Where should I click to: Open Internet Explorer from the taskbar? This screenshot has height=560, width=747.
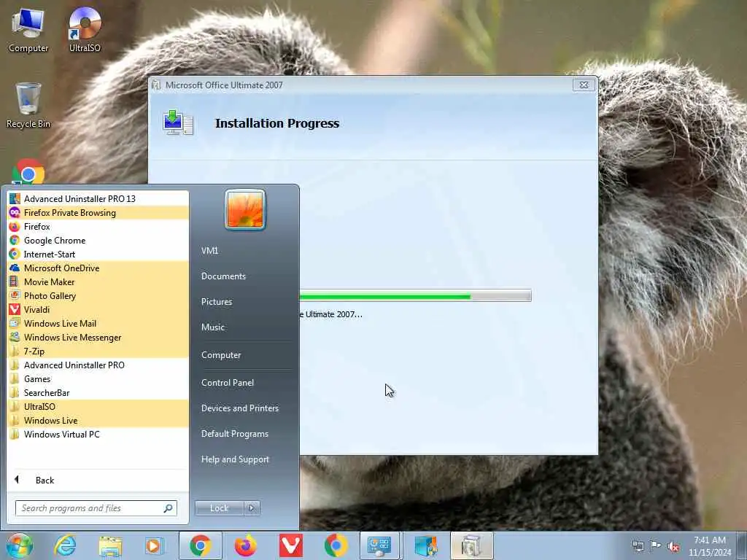point(65,545)
